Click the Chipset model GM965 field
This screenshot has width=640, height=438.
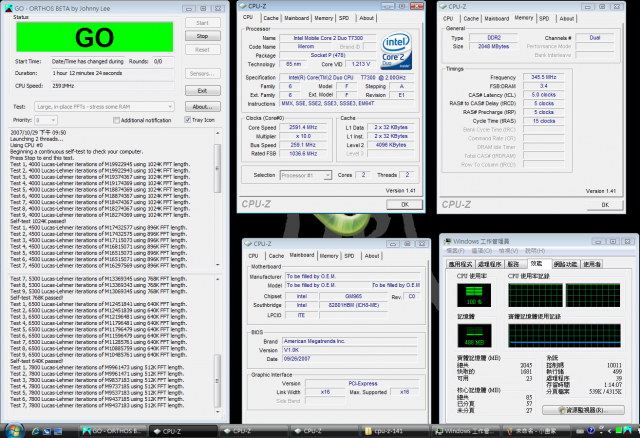pyautogui.click(x=353, y=296)
